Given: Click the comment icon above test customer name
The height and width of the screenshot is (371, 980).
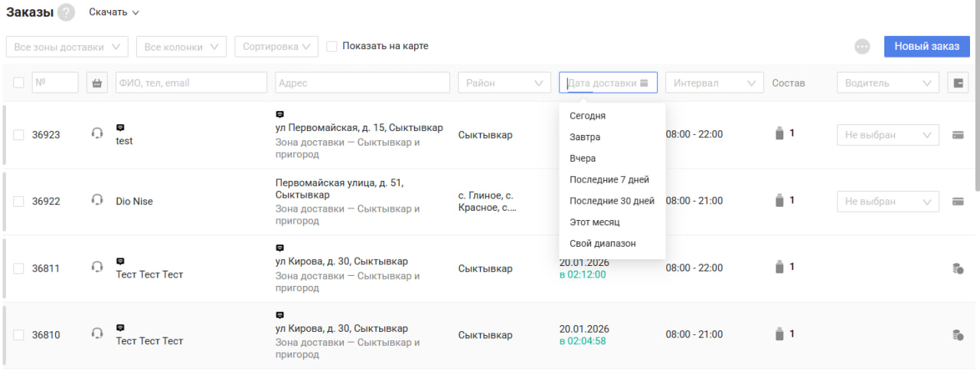Looking at the screenshot, I should coord(120,127).
